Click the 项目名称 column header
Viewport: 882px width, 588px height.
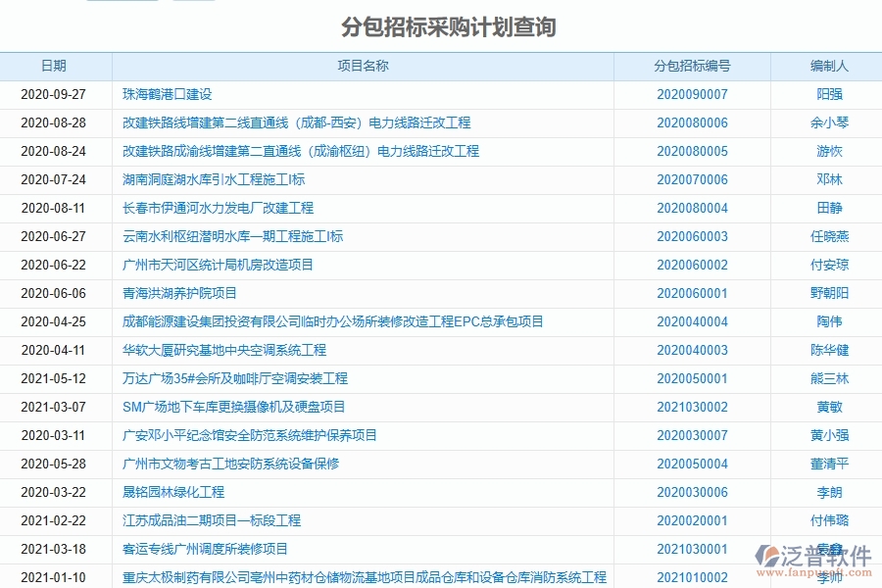[364, 66]
